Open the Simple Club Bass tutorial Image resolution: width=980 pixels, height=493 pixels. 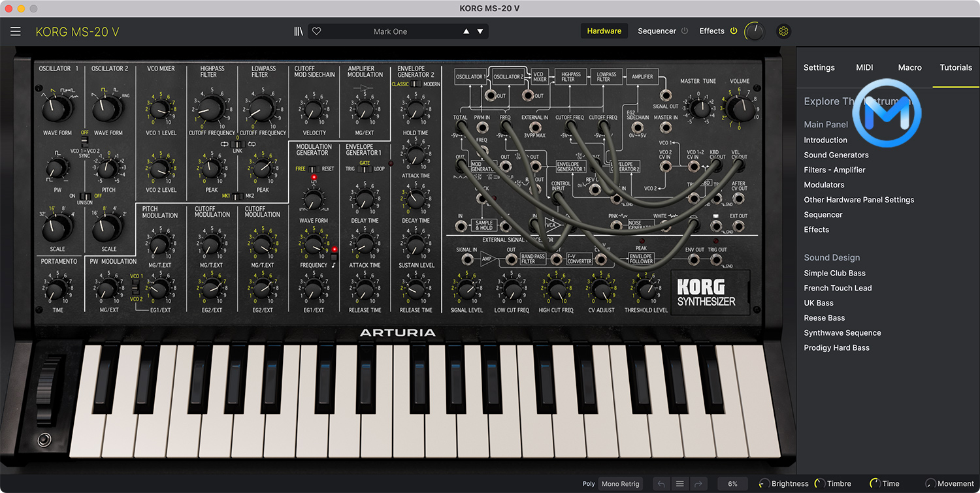point(834,273)
